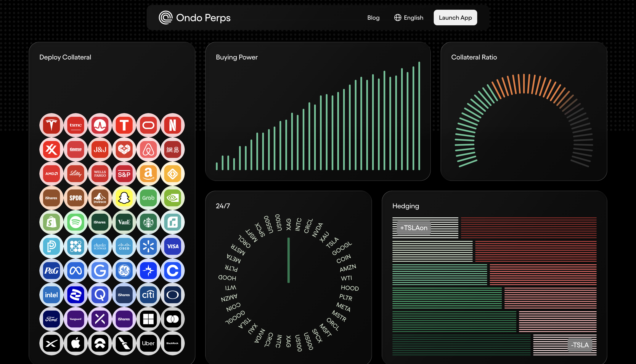Click the Collateral Ratio card title
This screenshot has height=364, width=636.
click(474, 57)
